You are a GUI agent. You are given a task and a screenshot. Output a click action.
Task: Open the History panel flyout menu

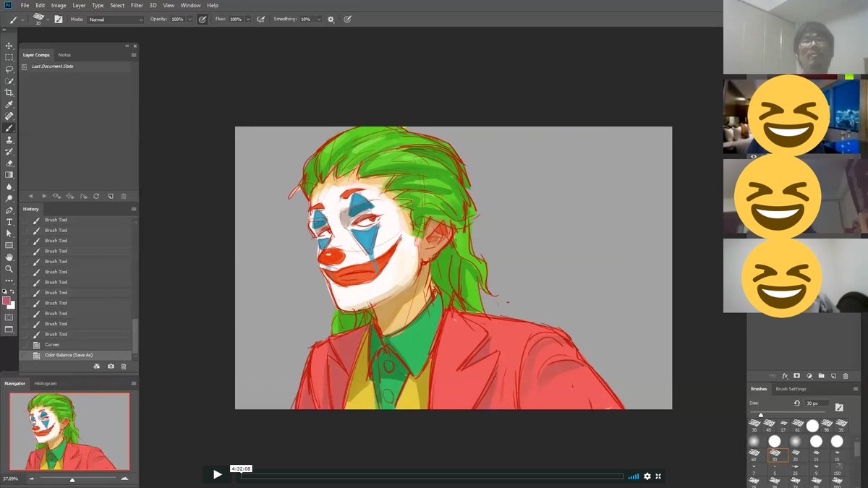[133, 209]
